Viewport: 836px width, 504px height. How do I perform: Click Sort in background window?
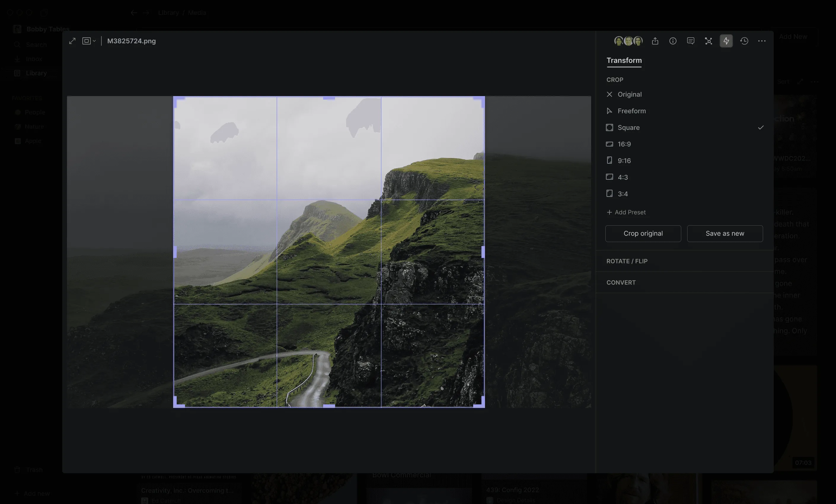click(783, 82)
